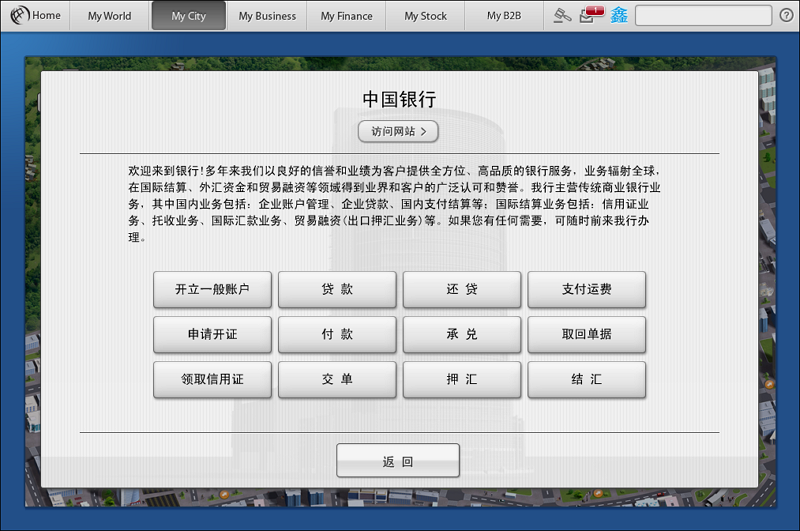Click the 支付运费 pay freight button
Image resolution: width=800 pixels, height=531 pixels.
[x=587, y=290]
